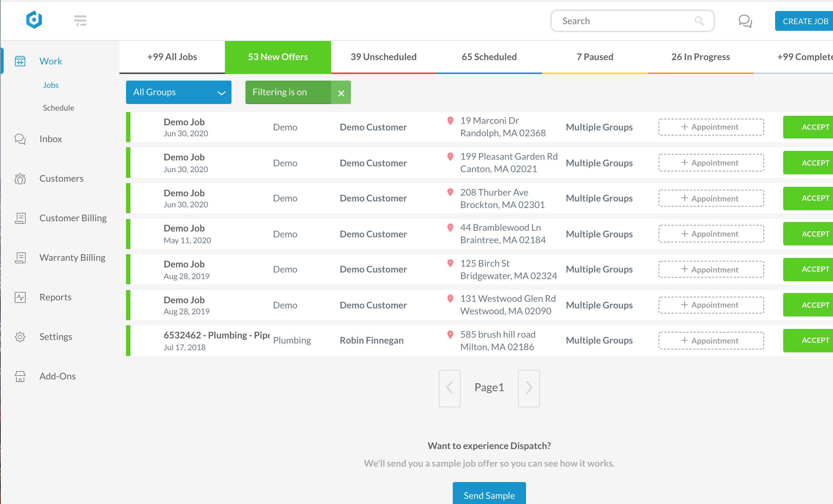
Task: Open Inbox from the sidebar icon
Action: (x=20, y=139)
